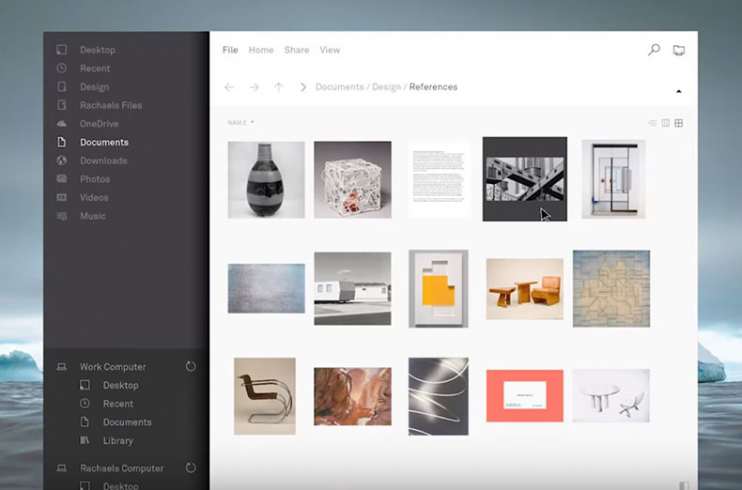
Task: Click the OneDrive cloud icon
Action: (x=62, y=124)
